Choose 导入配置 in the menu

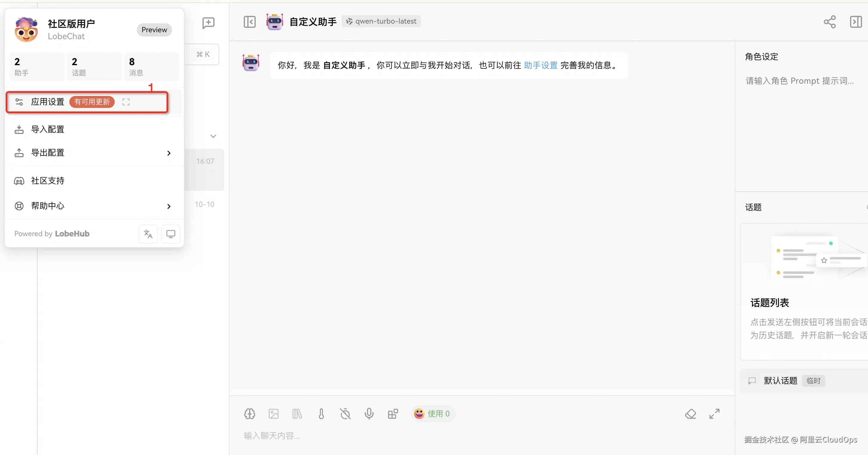[47, 129]
